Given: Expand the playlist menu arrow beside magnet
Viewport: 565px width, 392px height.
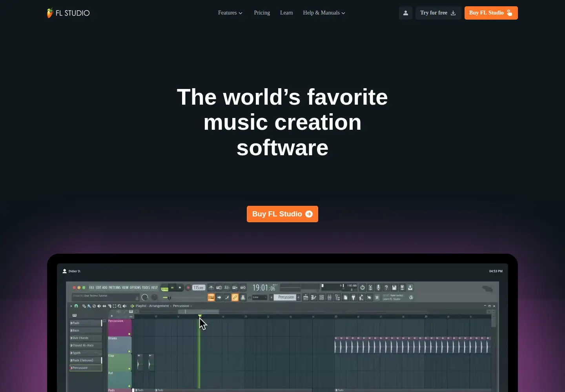Looking at the screenshot, I should click(x=71, y=306).
